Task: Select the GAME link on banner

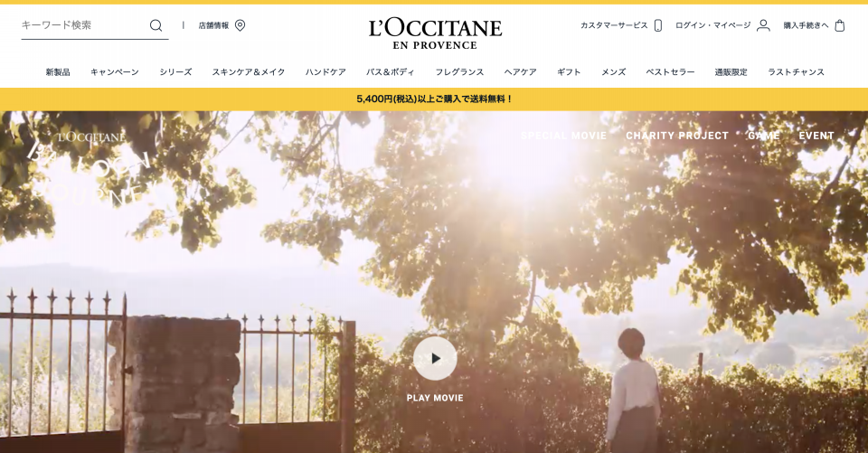Action: (763, 136)
